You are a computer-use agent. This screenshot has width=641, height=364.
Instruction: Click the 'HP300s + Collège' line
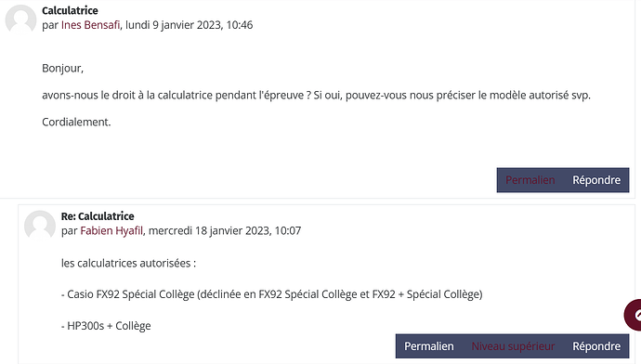tap(106, 326)
